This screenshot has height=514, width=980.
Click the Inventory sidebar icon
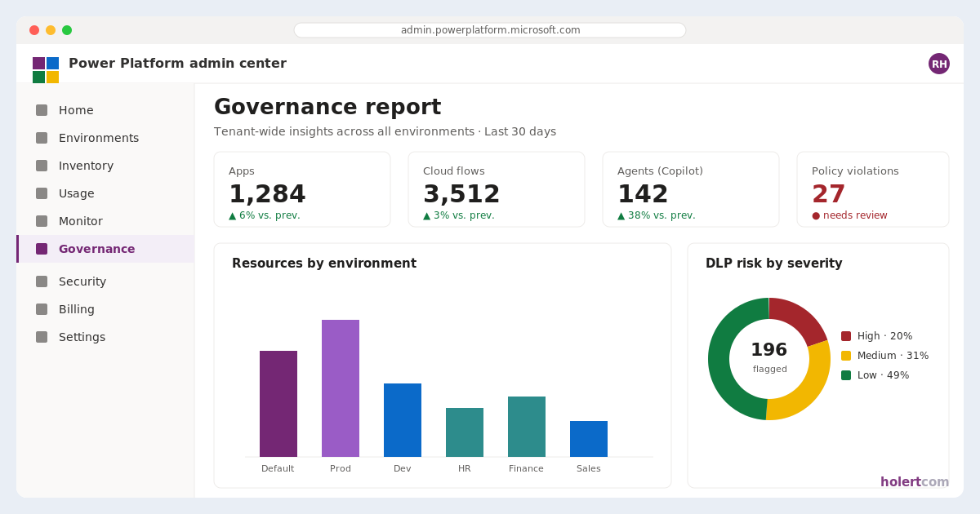[x=42, y=166]
